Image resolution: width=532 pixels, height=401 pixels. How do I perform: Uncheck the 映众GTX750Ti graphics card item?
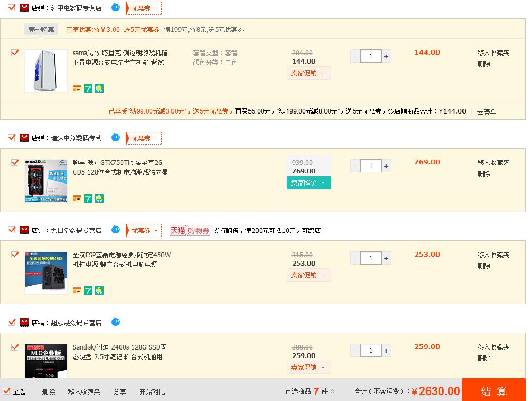click(x=15, y=163)
